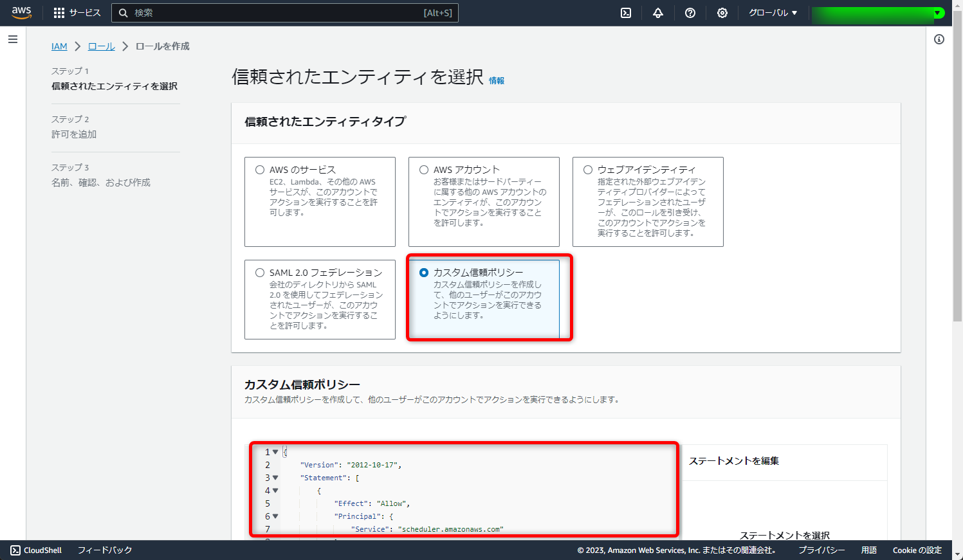Open the IAM breadcrumb link

pos(59,46)
